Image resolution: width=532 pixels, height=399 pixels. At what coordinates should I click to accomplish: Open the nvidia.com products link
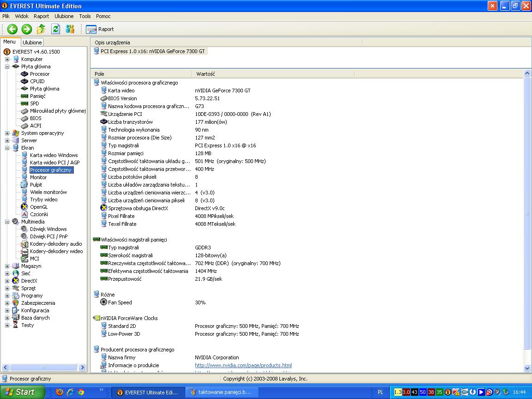[x=243, y=365]
